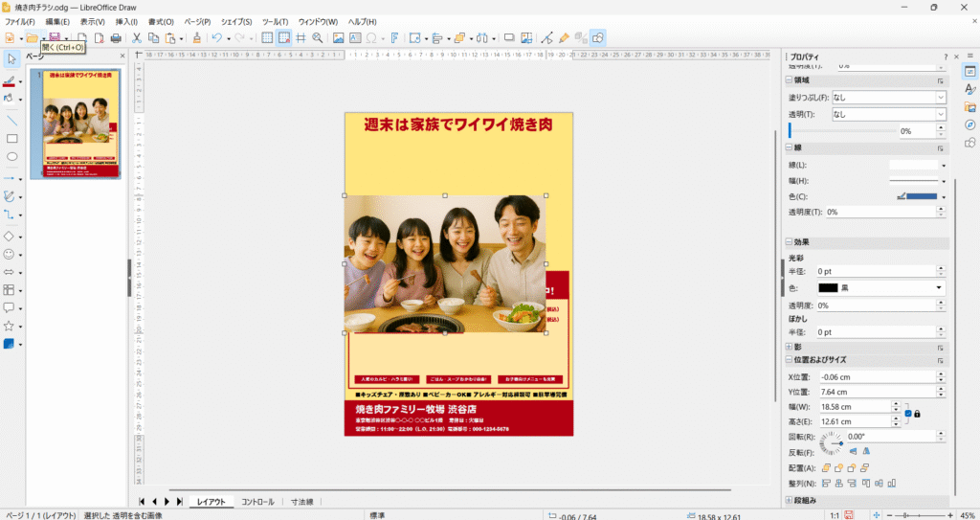This screenshot has width=980, height=520.
Task: Toggle the Display Grid icon
Action: [267, 38]
